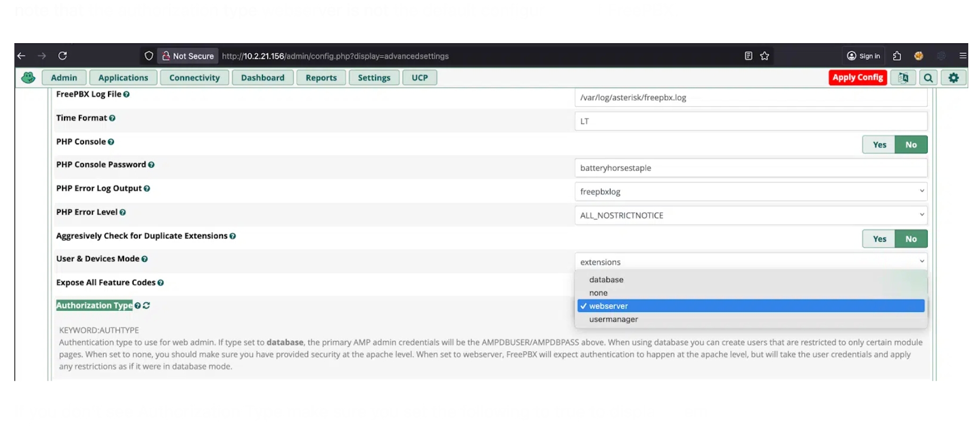The width and height of the screenshot is (980, 429).
Task: Bookmark this page with the star icon
Action: pyautogui.click(x=764, y=56)
